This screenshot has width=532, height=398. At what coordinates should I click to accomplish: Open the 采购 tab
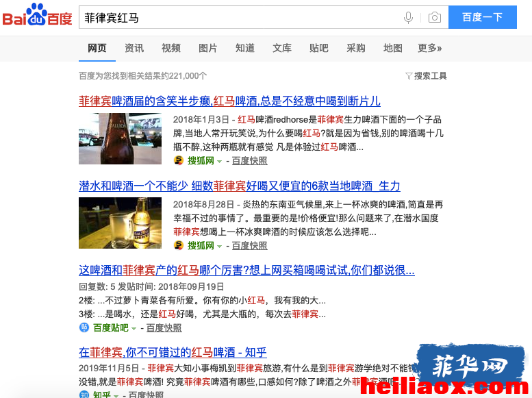coord(356,48)
